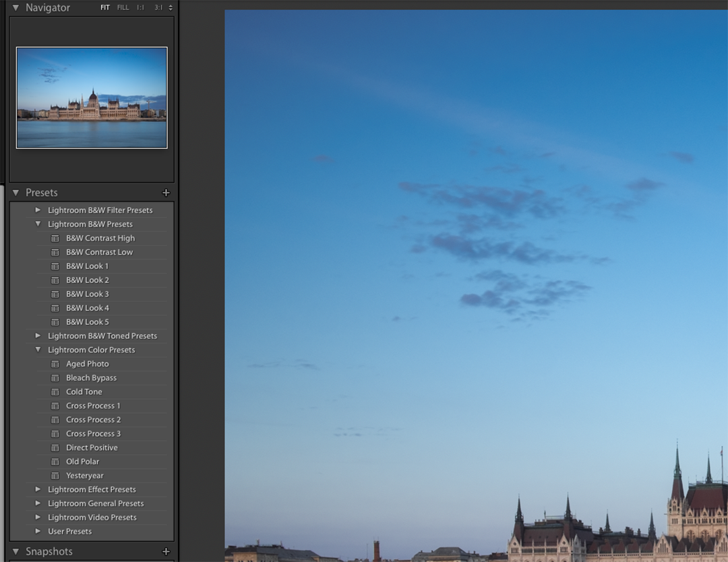Image resolution: width=728 pixels, height=562 pixels.
Task: Click the main Budapest Parliament photo
Action: click(477, 286)
